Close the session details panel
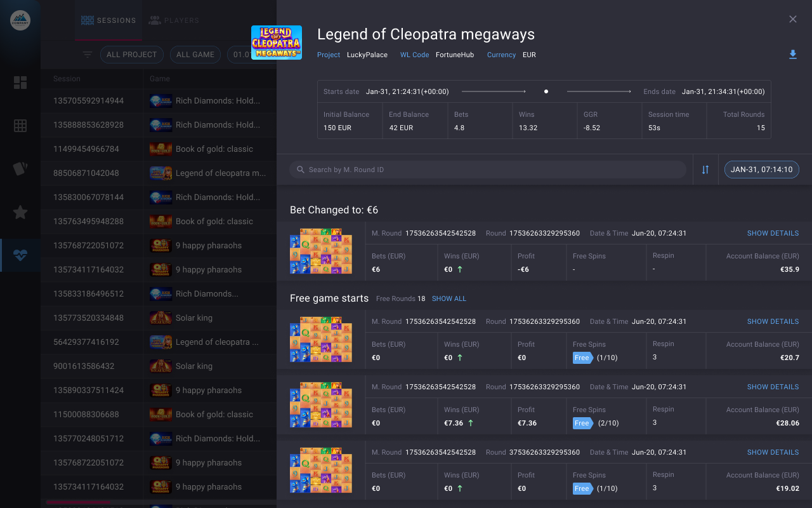Screen dimensions: 812x508 pyautogui.click(x=792, y=19)
